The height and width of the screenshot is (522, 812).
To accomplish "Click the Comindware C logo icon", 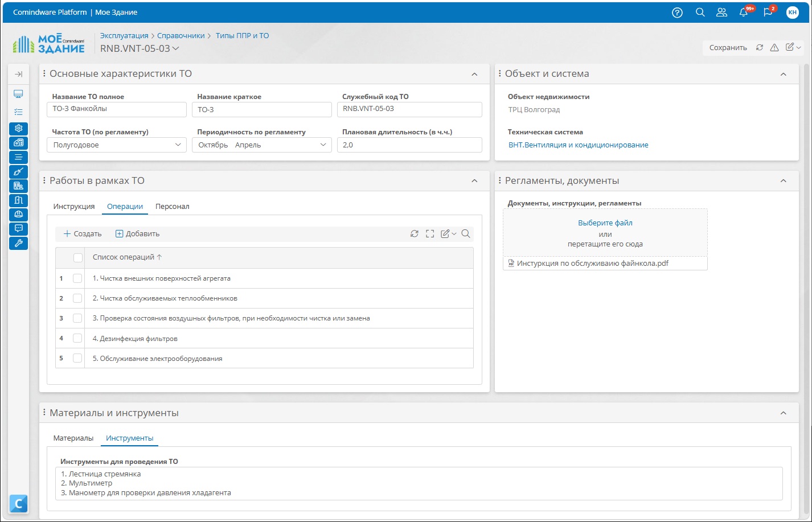I will pos(18,504).
